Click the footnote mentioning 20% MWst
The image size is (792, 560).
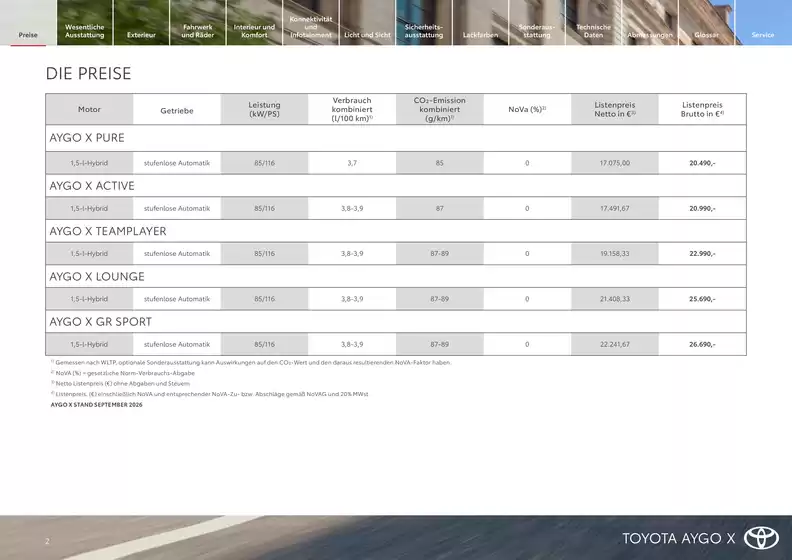[x=209, y=394]
